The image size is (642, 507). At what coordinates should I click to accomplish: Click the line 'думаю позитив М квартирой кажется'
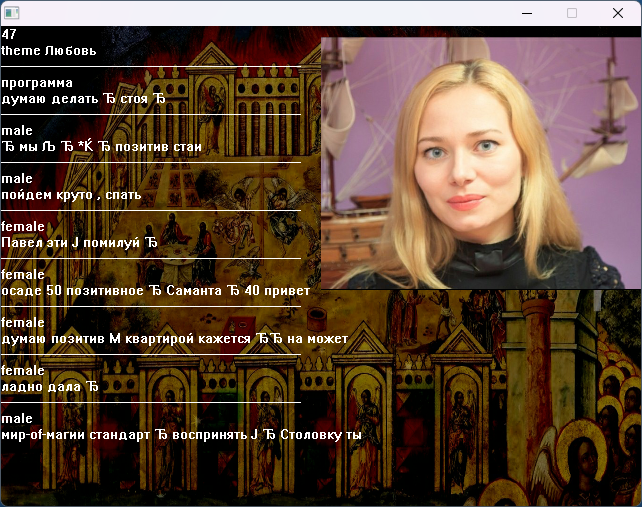175,339
